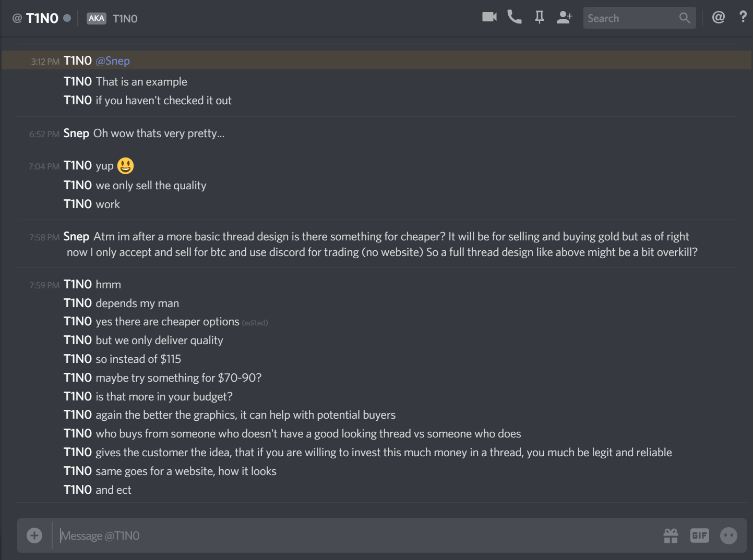Open recent mentions inbox
This screenshot has height=560, width=753.
(x=718, y=17)
